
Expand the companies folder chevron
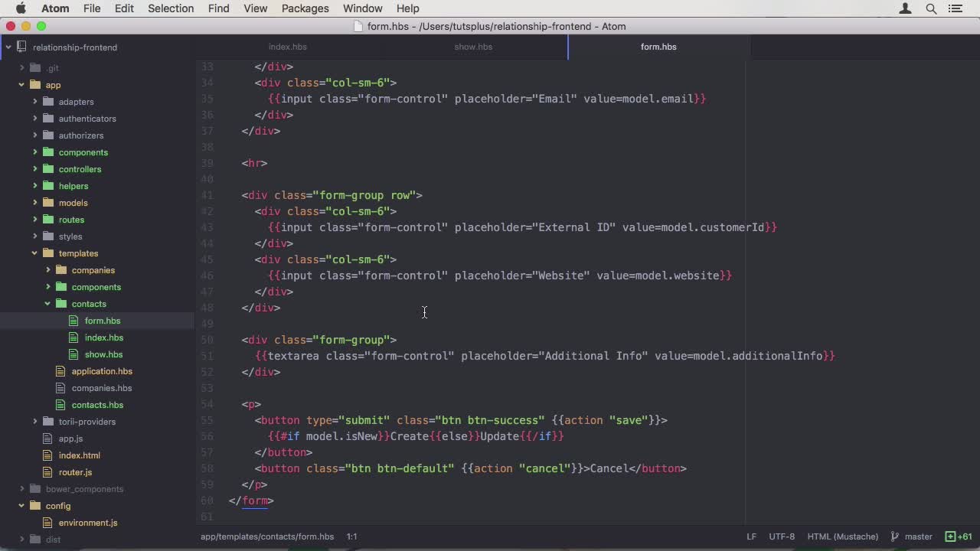tap(48, 270)
